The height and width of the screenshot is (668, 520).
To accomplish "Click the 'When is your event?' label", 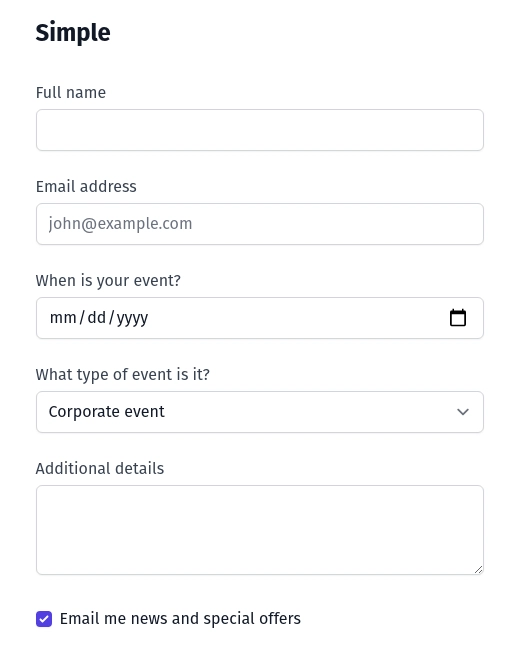I will point(108,281).
